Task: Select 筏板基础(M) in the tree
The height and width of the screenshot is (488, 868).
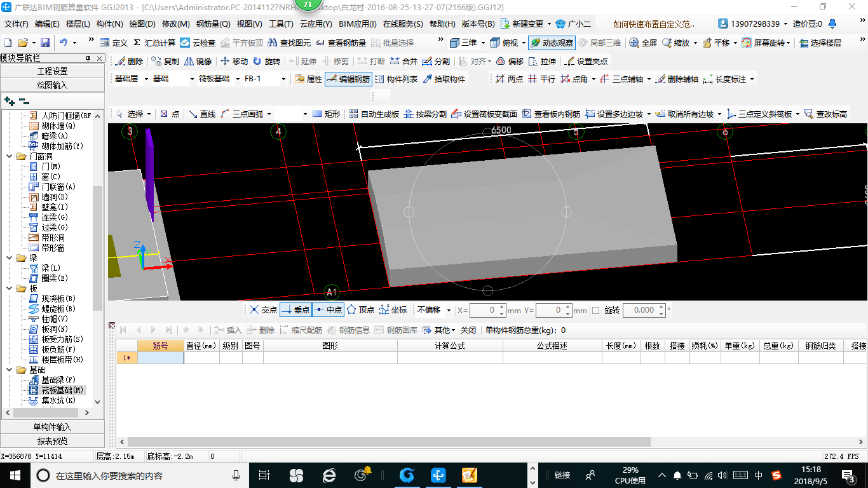Action: click(62, 390)
